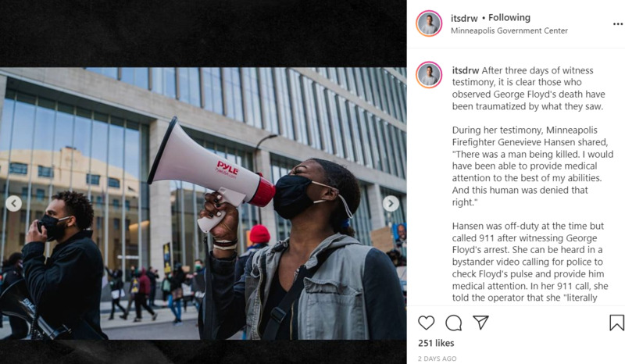Go to the previous photo in the carousel
The height and width of the screenshot is (364, 625).
(x=13, y=203)
